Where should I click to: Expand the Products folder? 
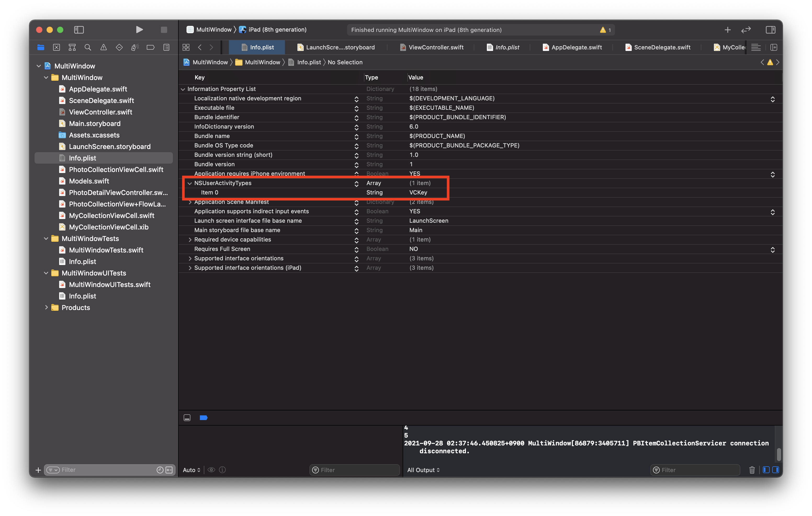pyautogui.click(x=46, y=307)
